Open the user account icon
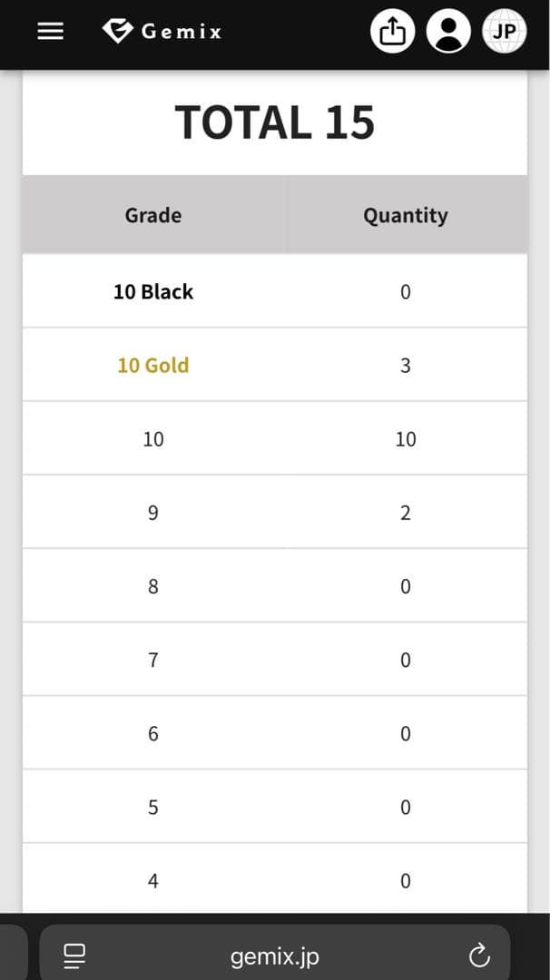This screenshot has width=550, height=980. click(x=448, y=30)
